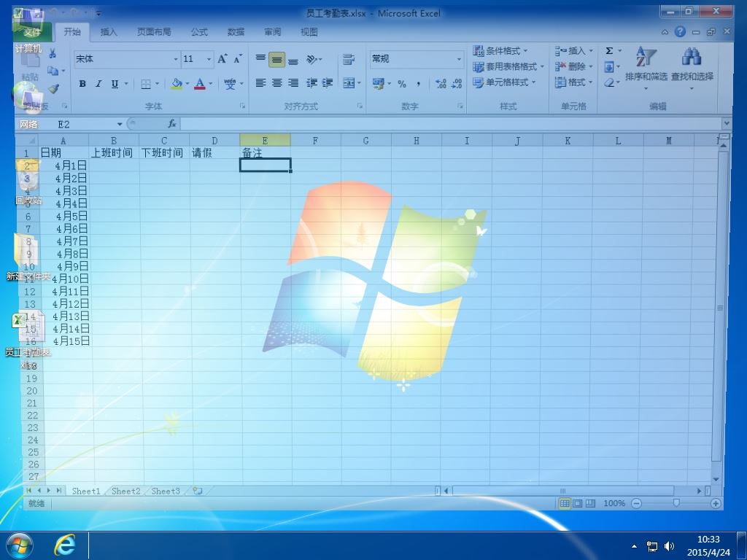The height and width of the screenshot is (560, 747).
Task: Click the text orientation icon
Action: [x=311, y=59]
